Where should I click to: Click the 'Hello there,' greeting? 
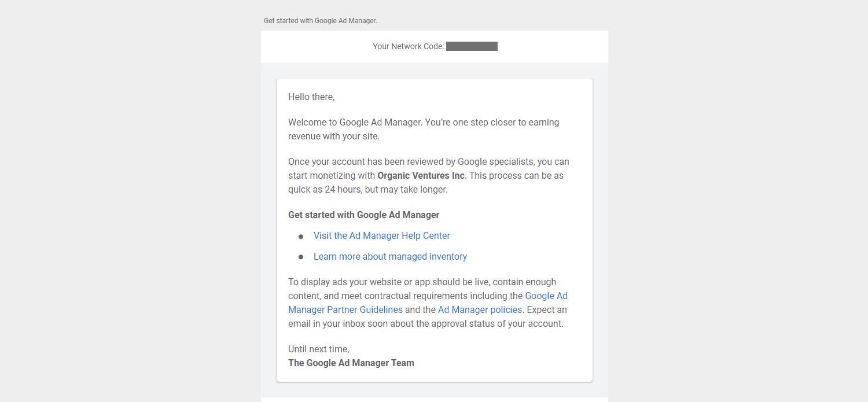click(311, 97)
